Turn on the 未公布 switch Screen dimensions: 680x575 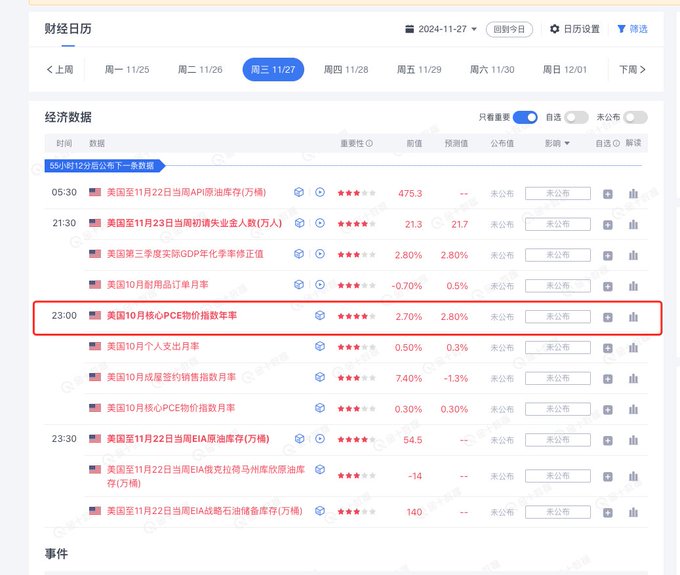point(635,117)
